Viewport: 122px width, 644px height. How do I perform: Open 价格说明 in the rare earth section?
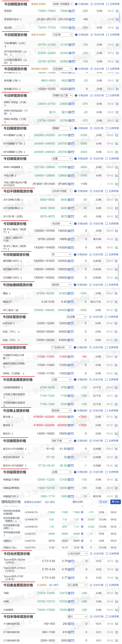81,410
